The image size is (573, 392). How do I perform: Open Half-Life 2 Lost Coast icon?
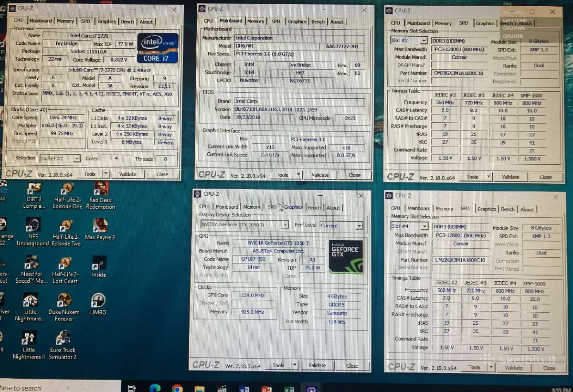tap(65, 270)
